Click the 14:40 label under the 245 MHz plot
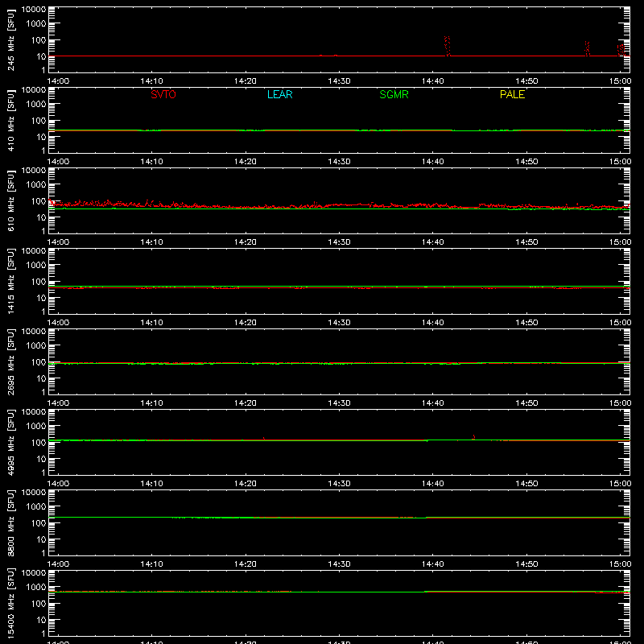Image resolution: width=644 pixels, height=644 pixels. coord(432,81)
